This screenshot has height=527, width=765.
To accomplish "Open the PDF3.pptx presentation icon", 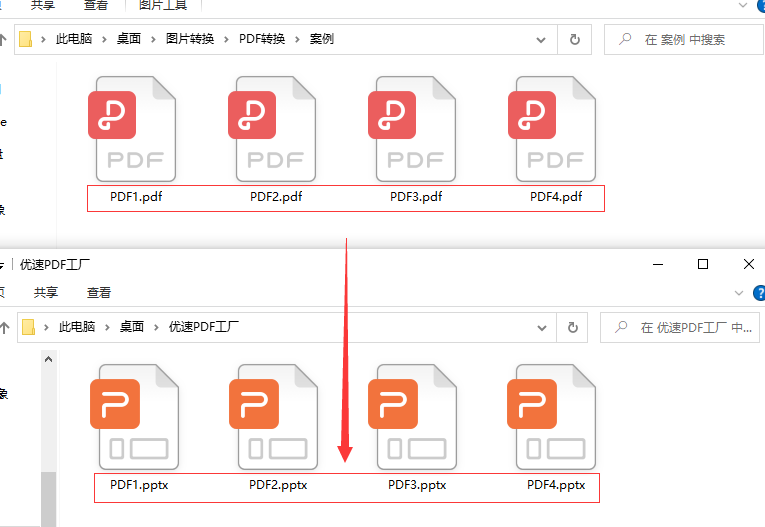I will click(412, 417).
